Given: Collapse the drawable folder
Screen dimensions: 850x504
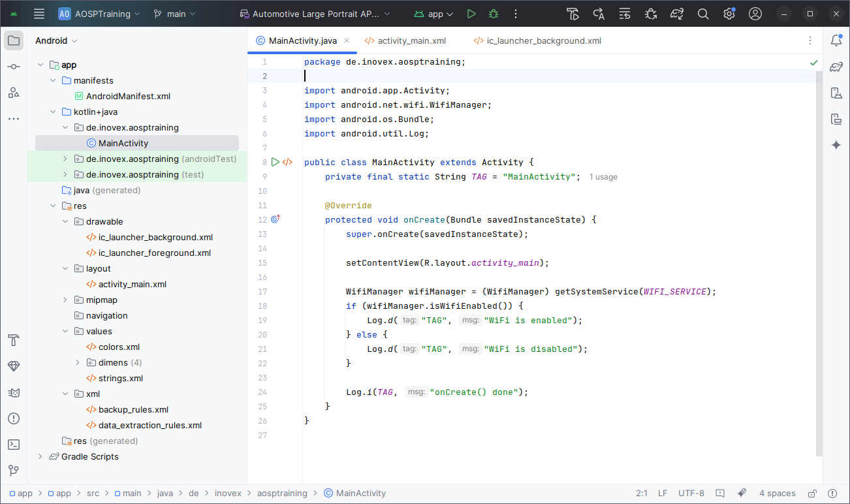Looking at the screenshot, I should [x=65, y=221].
